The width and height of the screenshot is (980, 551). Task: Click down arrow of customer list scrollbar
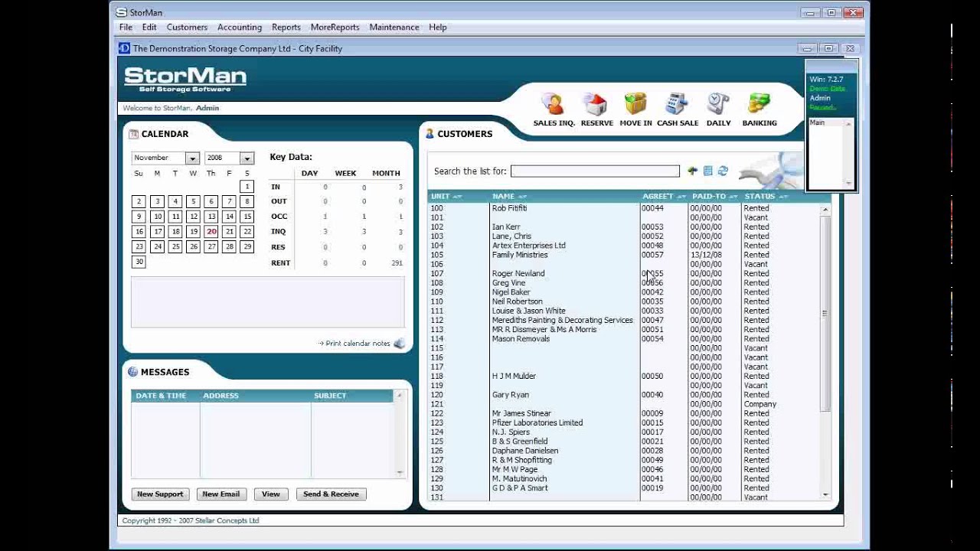coord(825,494)
